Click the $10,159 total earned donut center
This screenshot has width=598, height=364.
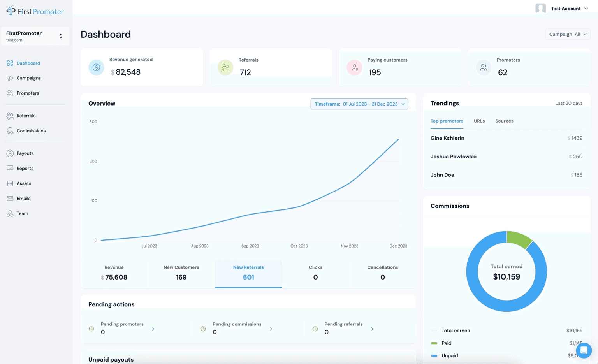tap(507, 277)
